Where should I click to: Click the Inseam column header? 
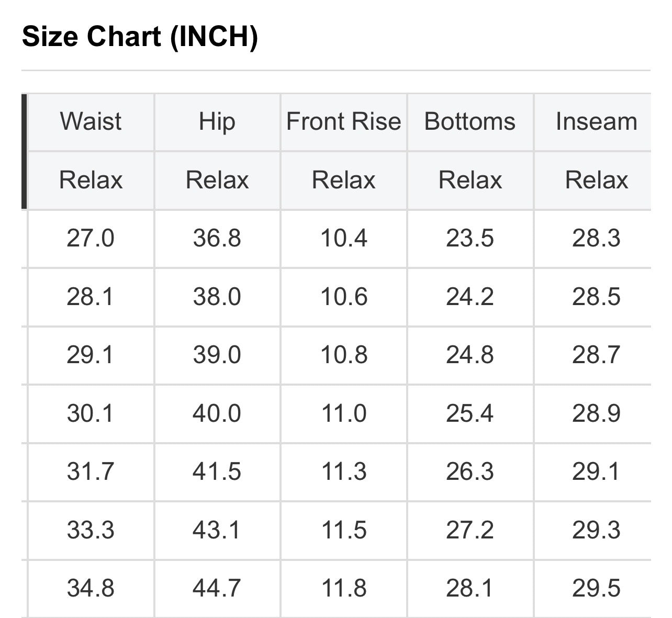(x=597, y=121)
